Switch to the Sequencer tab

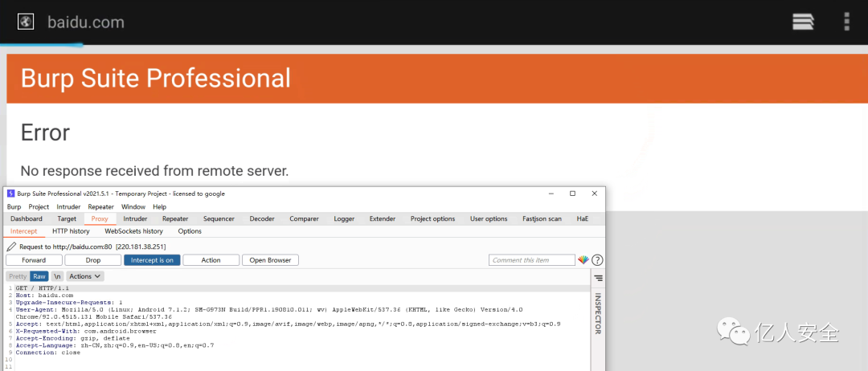[219, 219]
